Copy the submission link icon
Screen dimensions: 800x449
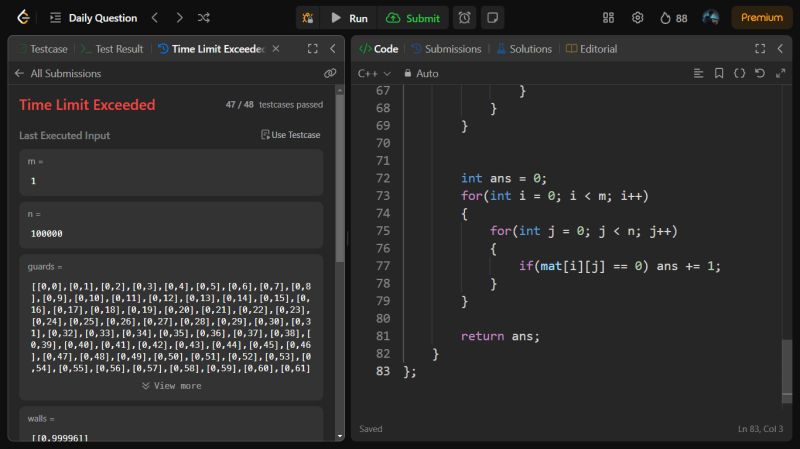(x=330, y=73)
